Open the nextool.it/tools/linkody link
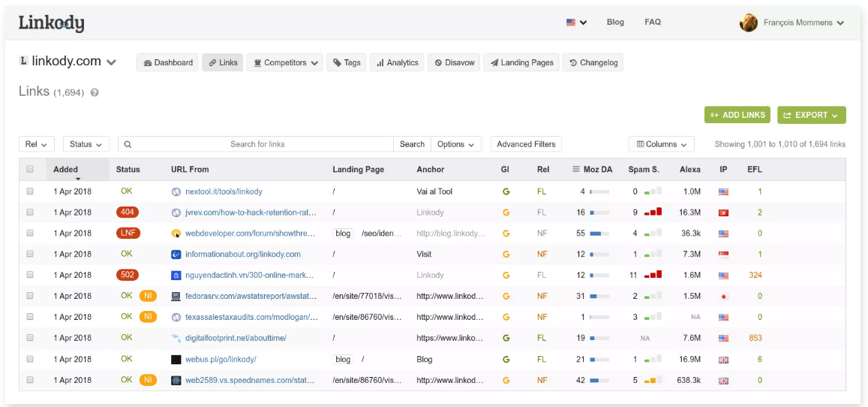The width and height of the screenshot is (868, 407). coord(224,191)
